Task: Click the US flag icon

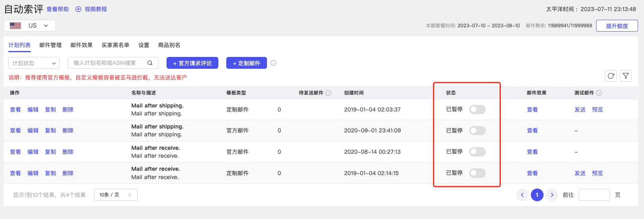Action: click(15, 26)
